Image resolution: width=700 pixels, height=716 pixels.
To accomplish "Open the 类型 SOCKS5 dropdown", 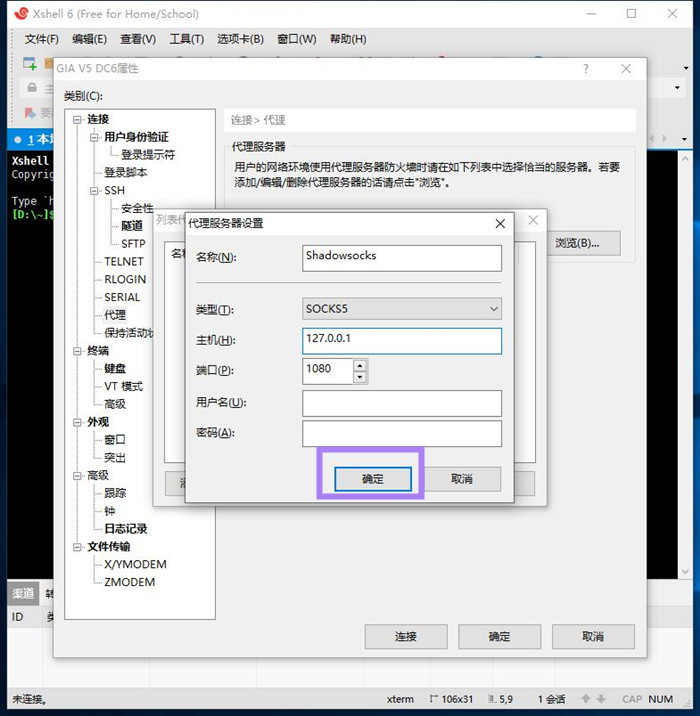I will click(x=402, y=309).
